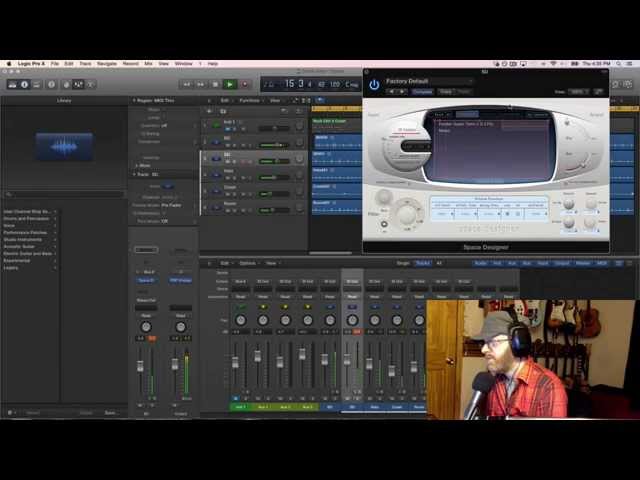Click the track icon in Track inspector
The image size is (640, 480).
click(167, 186)
